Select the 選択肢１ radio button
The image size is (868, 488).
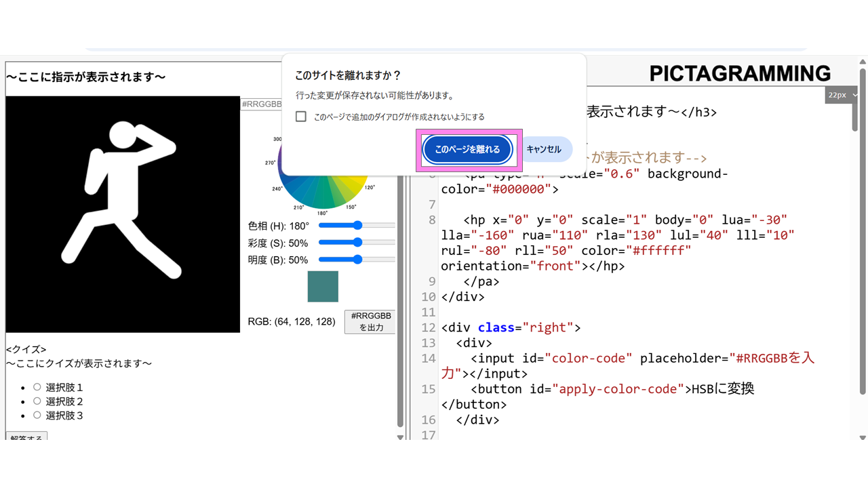(x=37, y=387)
